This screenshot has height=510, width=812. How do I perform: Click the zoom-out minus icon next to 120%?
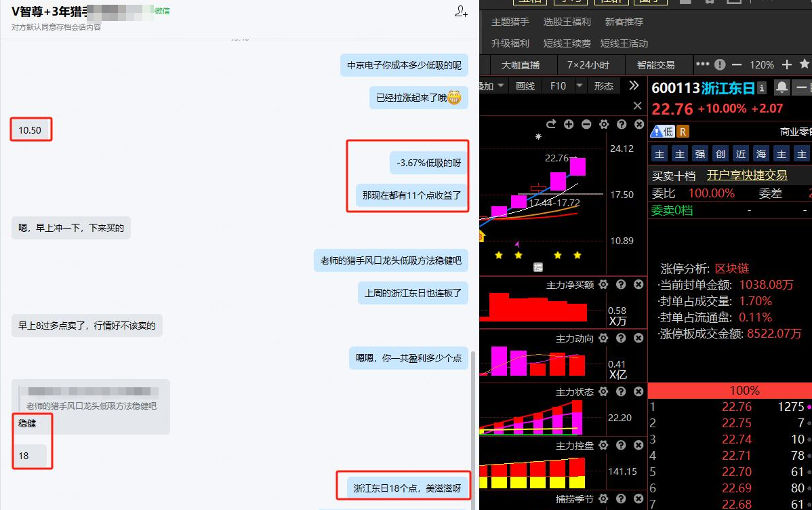click(737, 65)
